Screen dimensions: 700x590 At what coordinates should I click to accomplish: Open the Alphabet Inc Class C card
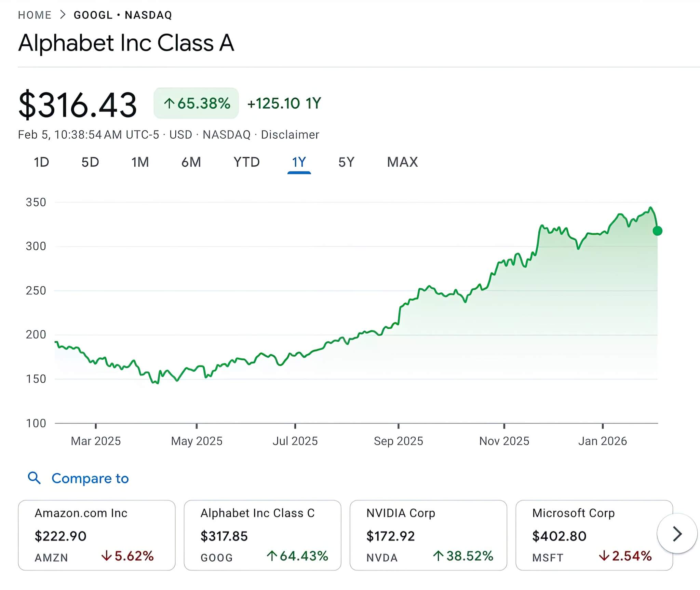point(262,535)
